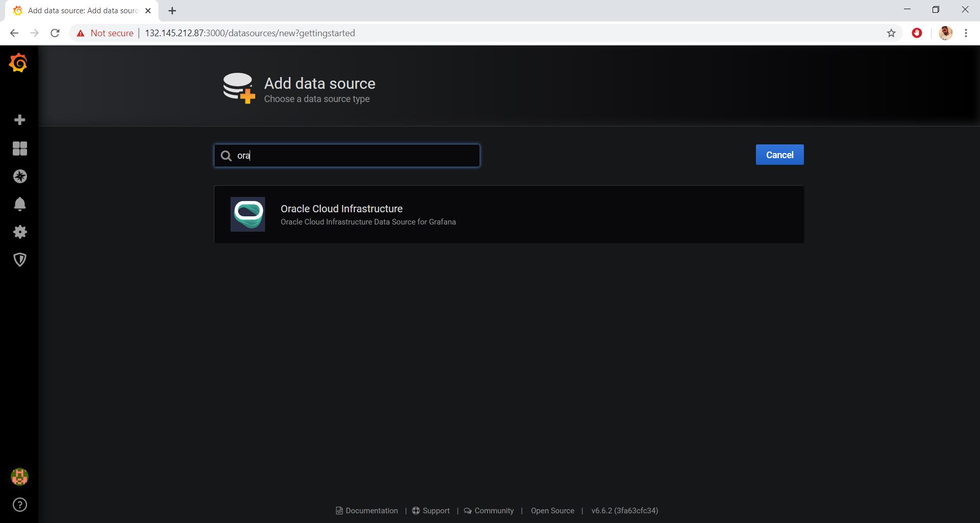Select the Oracle Cloud Infrastructure logo icon
The width and height of the screenshot is (980, 523).
click(248, 214)
